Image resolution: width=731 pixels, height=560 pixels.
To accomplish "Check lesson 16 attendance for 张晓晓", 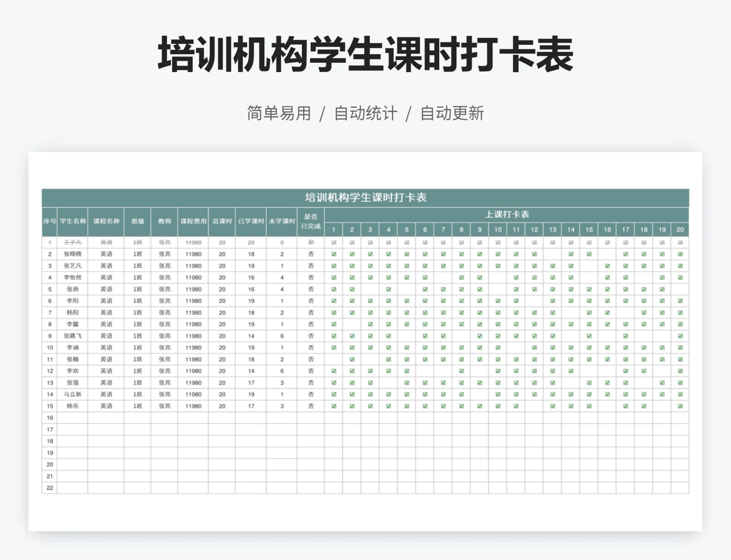I will tap(607, 254).
